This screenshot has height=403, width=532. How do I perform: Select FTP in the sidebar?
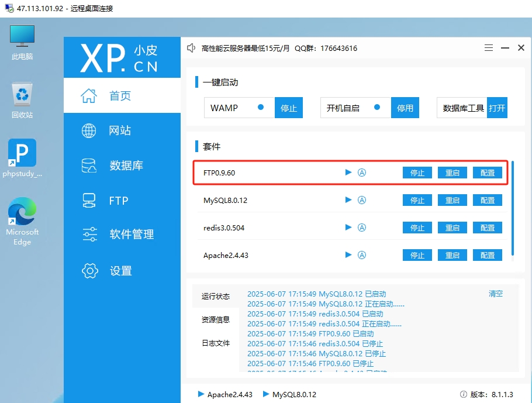point(122,201)
